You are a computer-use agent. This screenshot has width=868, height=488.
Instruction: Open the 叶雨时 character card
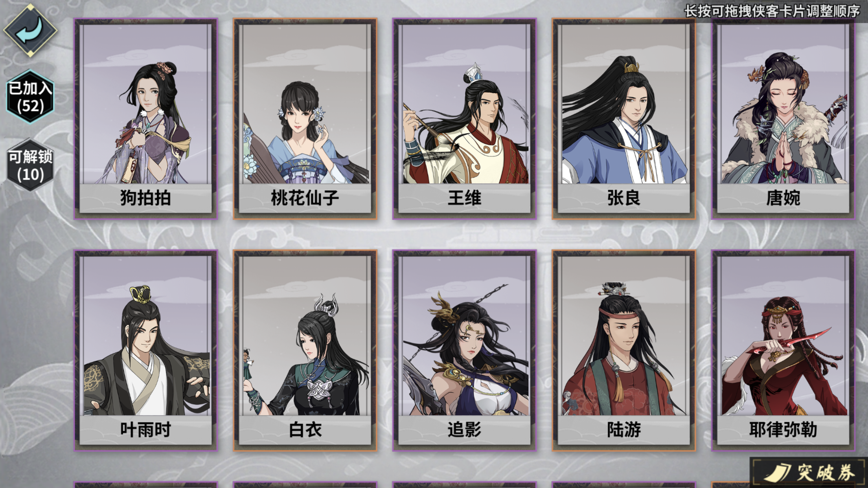(145, 350)
